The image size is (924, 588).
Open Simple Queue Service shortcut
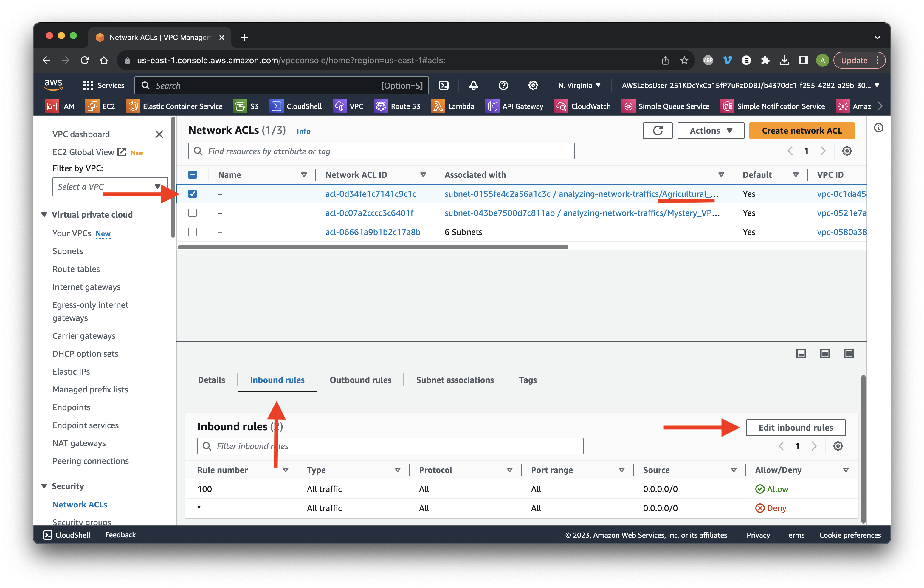point(665,106)
